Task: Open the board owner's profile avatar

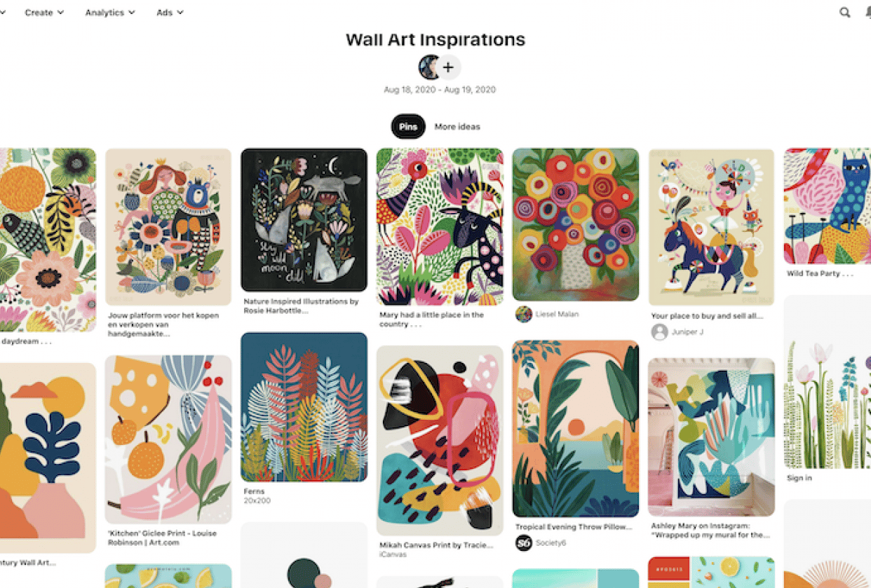Action: (x=429, y=67)
